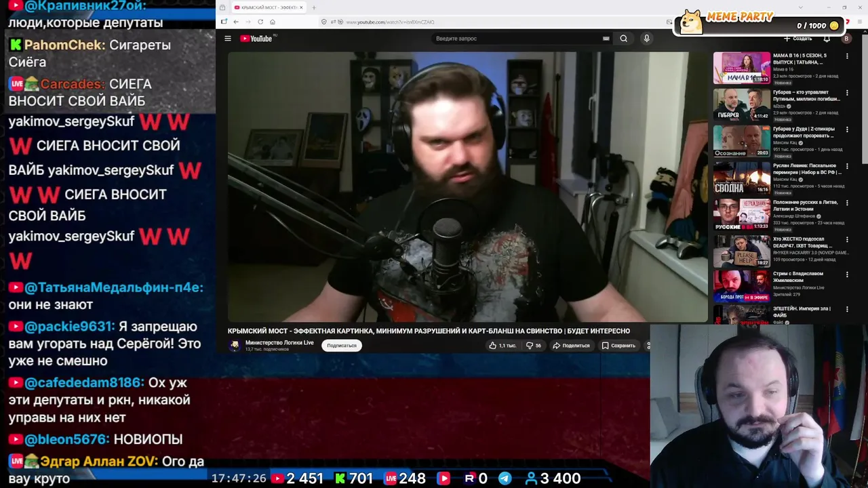The width and height of the screenshot is (868, 488).
Task: Click the Kick K icon in the stream overlay
Action: (x=340, y=479)
